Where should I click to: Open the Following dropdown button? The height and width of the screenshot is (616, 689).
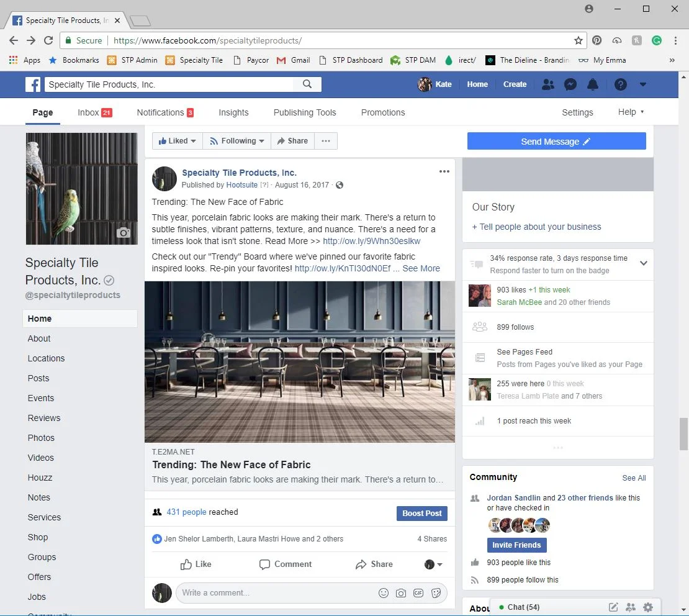click(x=237, y=141)
